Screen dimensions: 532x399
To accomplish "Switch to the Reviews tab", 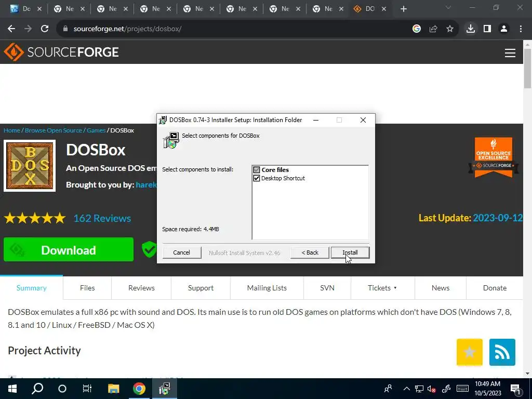I will [x=141, y=288].
